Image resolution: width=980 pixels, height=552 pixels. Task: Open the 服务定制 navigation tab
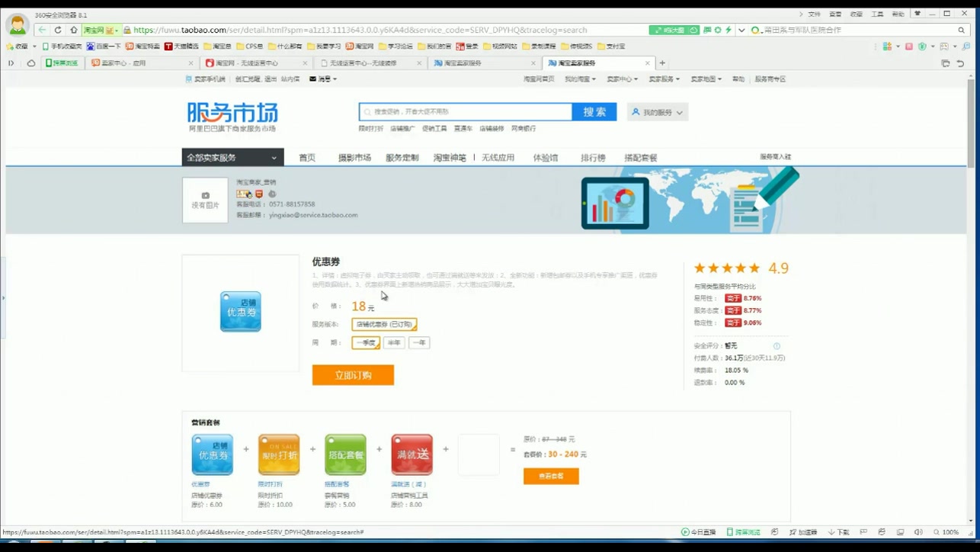[402, 158]
